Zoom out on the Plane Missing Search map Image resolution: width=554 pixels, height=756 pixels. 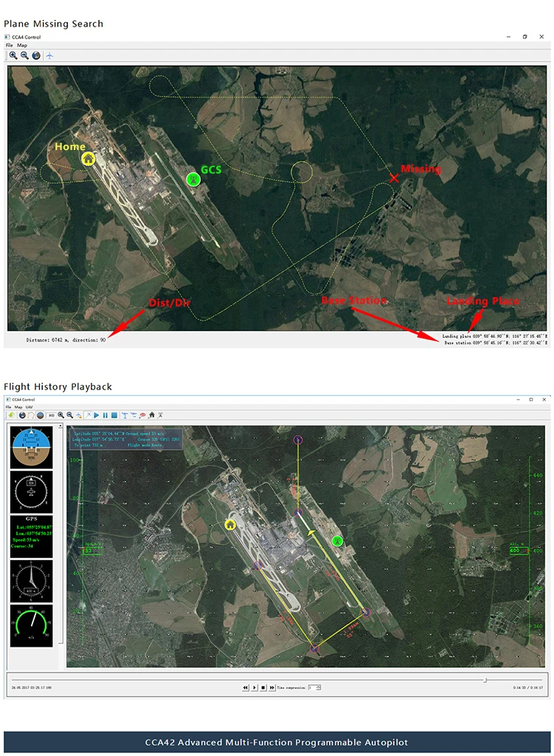point(24,55)
